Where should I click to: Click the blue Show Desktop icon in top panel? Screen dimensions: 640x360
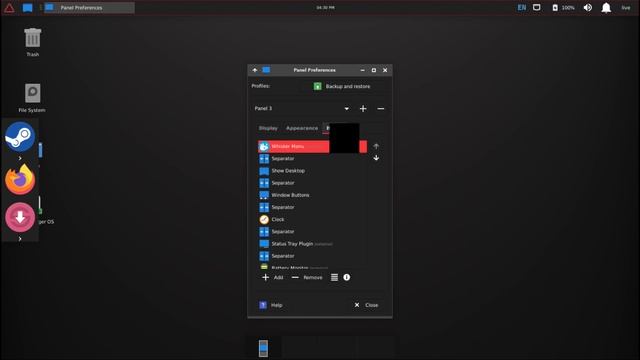(27, 8)
